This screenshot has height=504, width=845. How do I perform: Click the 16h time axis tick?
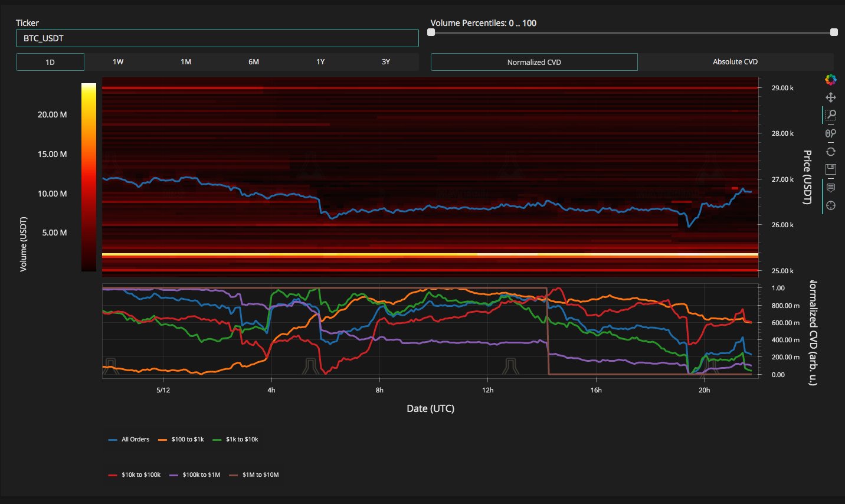click(596, 390)
